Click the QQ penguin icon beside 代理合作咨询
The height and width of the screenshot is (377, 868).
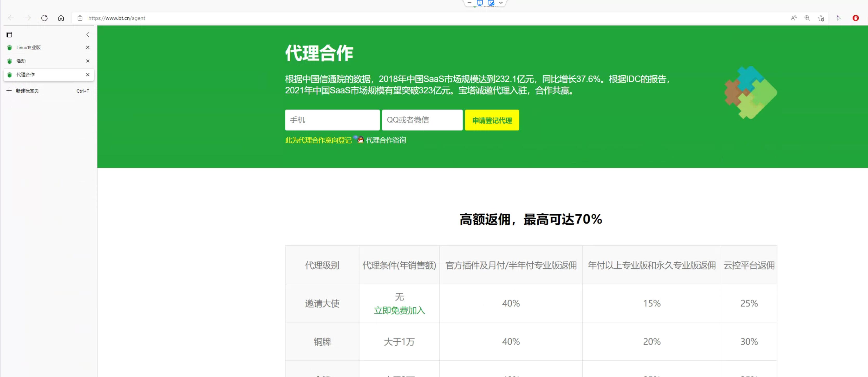[x=359, y=139]
